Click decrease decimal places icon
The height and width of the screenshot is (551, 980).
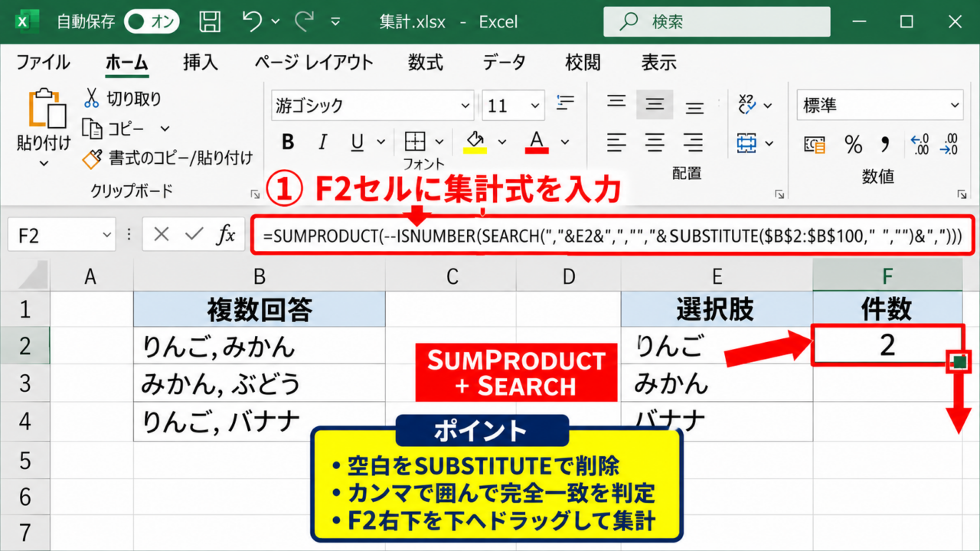click(x=949, y=143)
